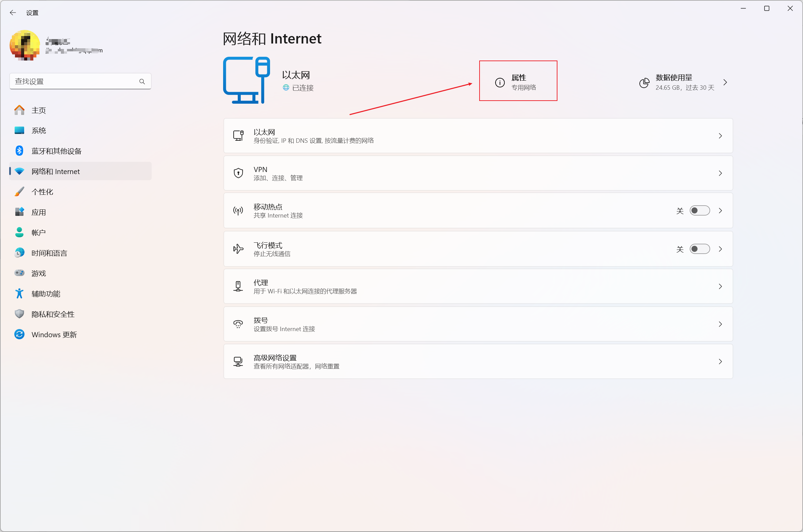Click the 数据使用量 pie chart icon
The height and width of the screenshot is (532, 803).
point(644,83)
